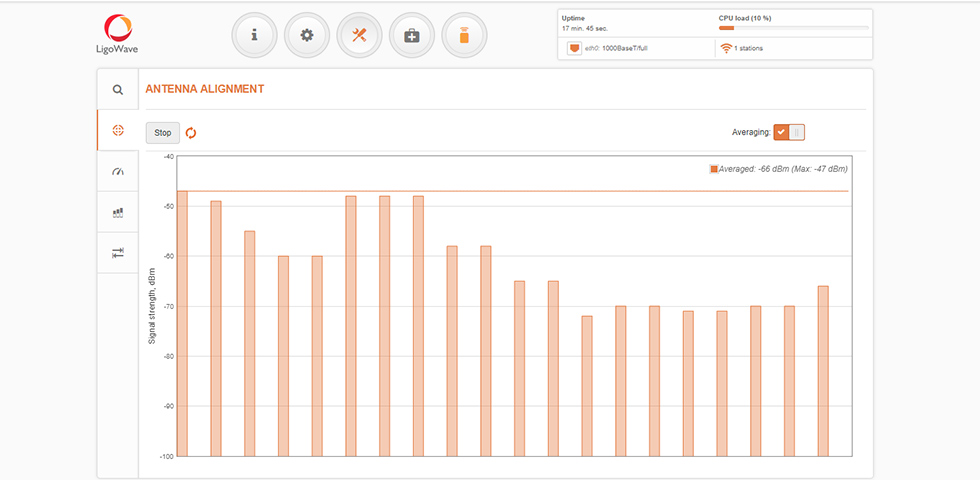Click the '1 stations' status text
980x480 pixels.
pos(749,48)
